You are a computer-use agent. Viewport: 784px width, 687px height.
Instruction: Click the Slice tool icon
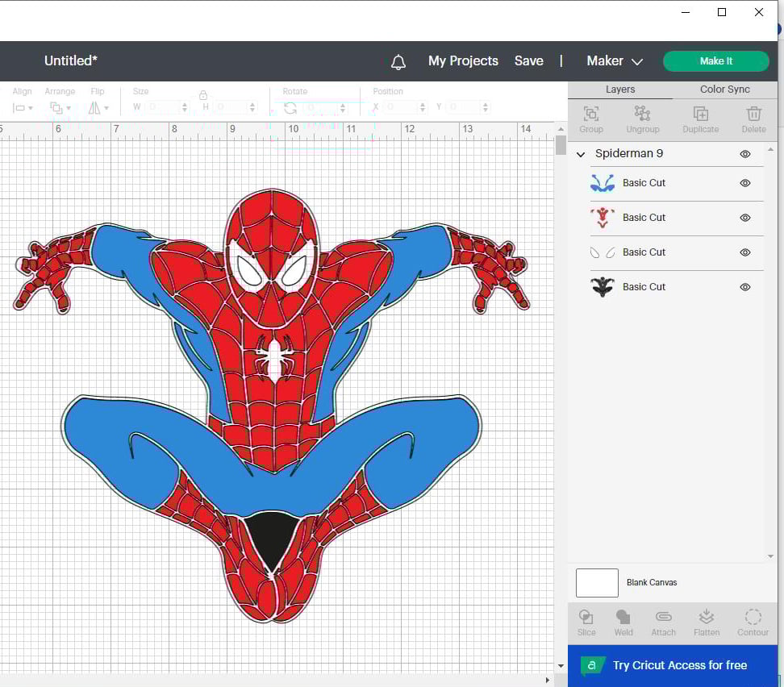pos(586,618)
